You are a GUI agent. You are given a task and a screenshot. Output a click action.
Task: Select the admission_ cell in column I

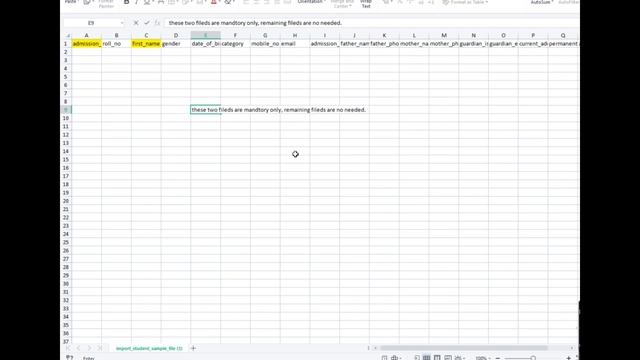coord(325,44)
